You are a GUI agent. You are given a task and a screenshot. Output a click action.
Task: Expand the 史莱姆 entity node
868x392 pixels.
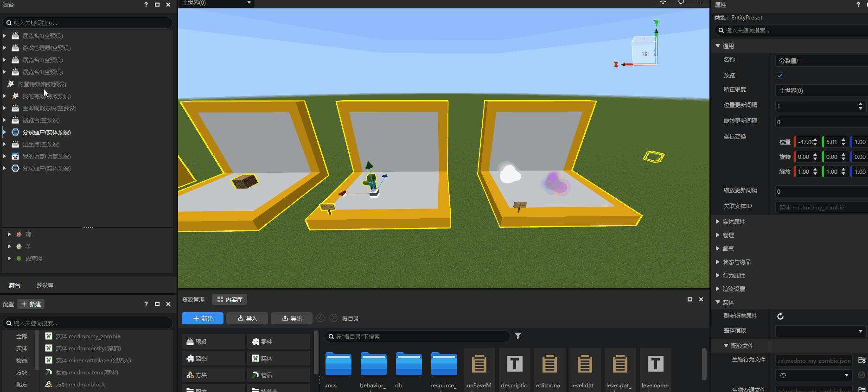click(9, 258)
